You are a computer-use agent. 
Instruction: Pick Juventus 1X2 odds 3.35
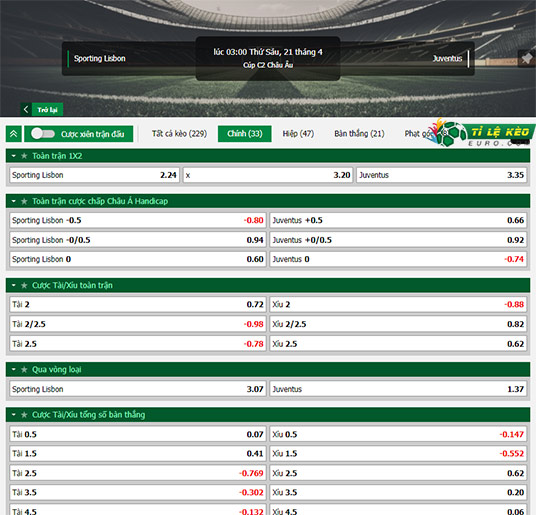tap(441, 175)
